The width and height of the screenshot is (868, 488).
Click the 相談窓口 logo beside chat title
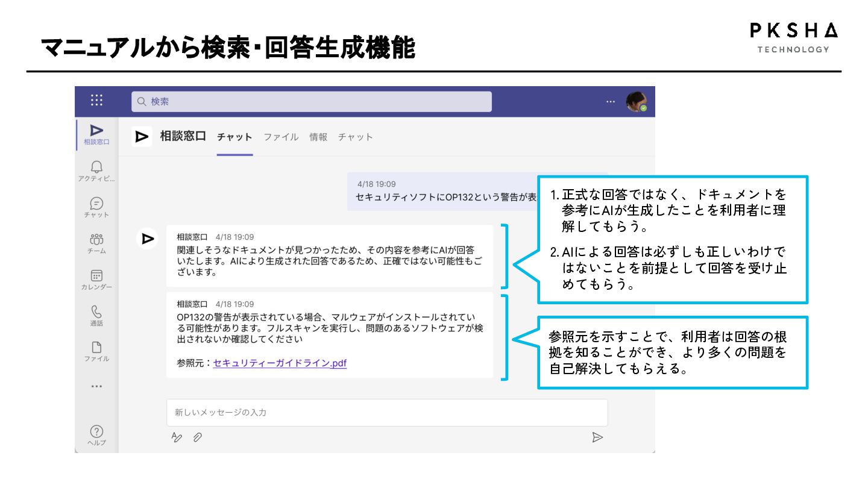click(142, 137)
